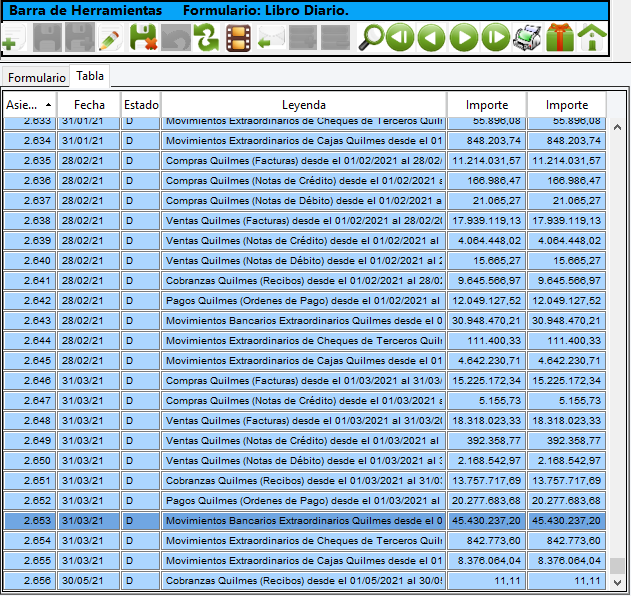This screenshot has width=631, height=596.
Task: Click the first 11.214.031,57 amount
Action: coord(487,161)
